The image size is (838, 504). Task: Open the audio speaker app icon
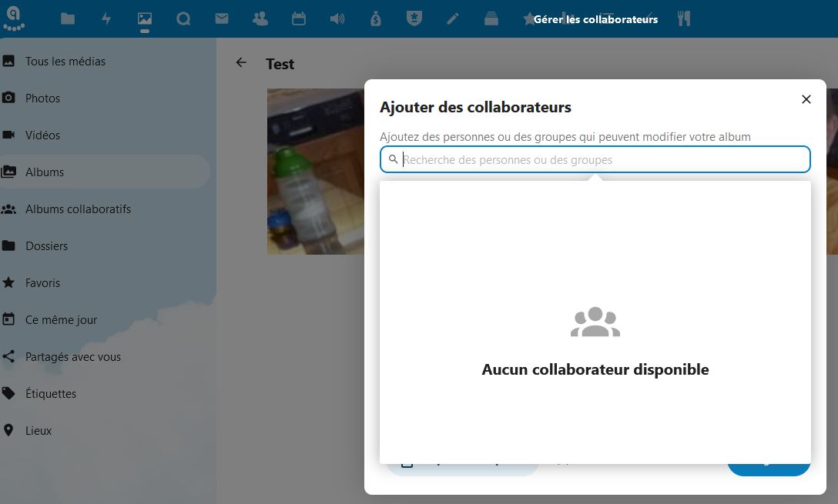(337, 18)
